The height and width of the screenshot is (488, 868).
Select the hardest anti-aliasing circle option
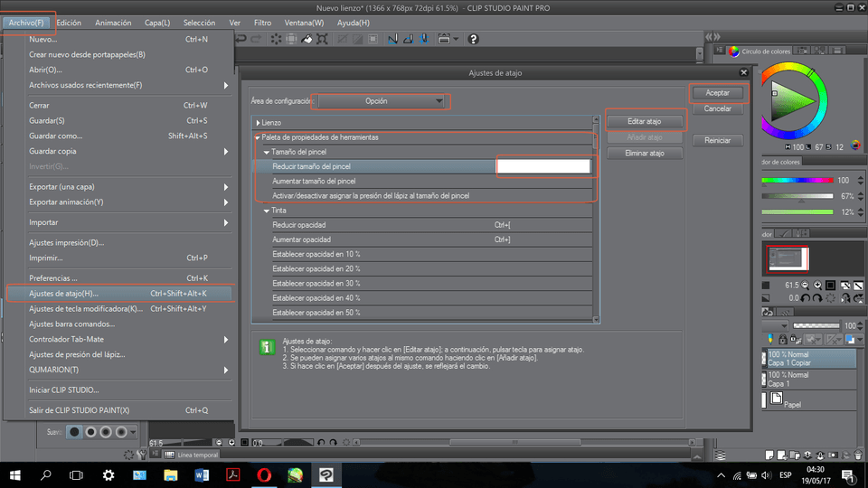(x=74, y=432)
